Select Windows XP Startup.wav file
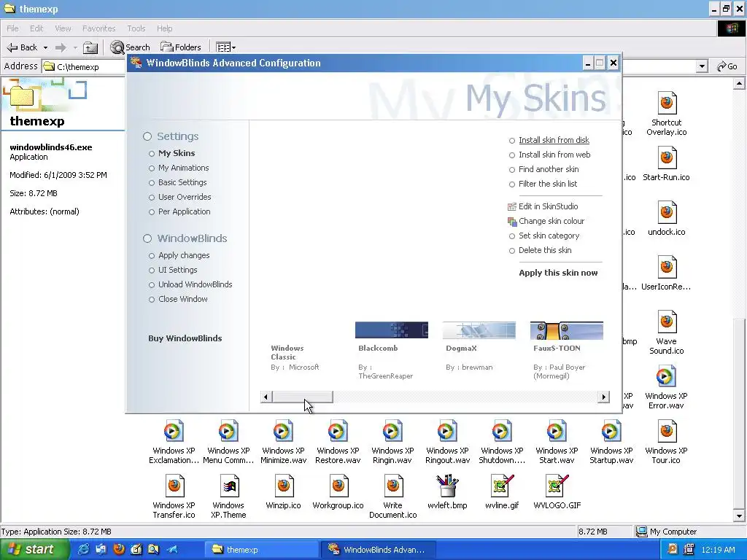747x560 pixels. tap(611, 432)
